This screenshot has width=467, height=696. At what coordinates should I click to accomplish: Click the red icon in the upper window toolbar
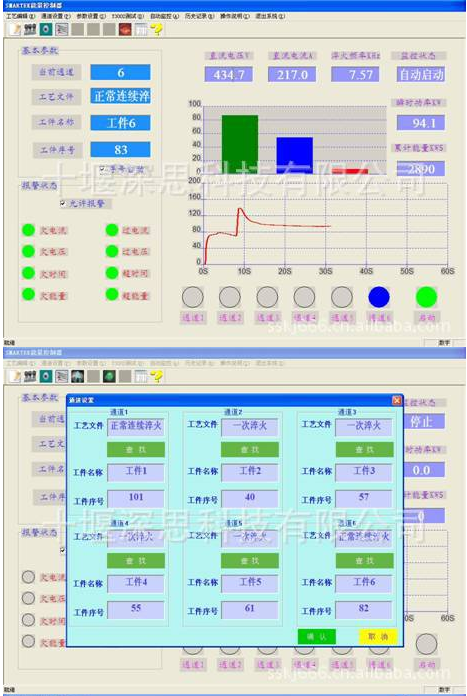point(125,29)
